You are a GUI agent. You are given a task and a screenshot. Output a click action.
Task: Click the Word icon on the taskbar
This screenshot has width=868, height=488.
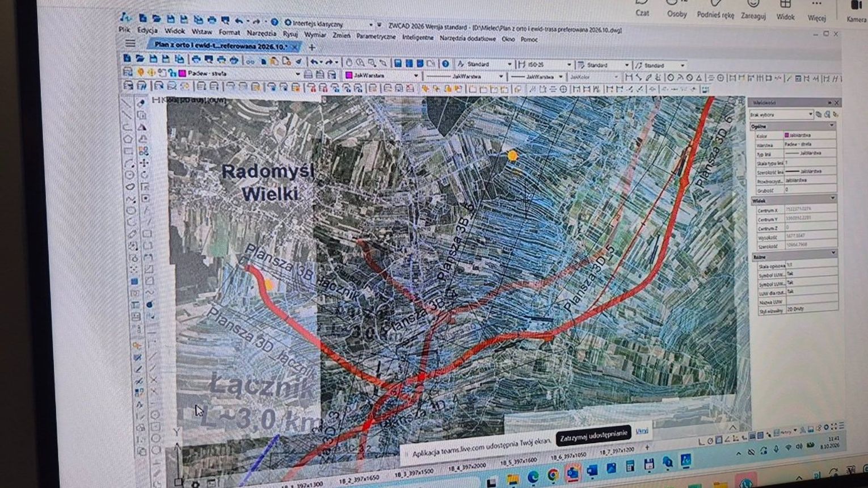[x=591, y=470]
